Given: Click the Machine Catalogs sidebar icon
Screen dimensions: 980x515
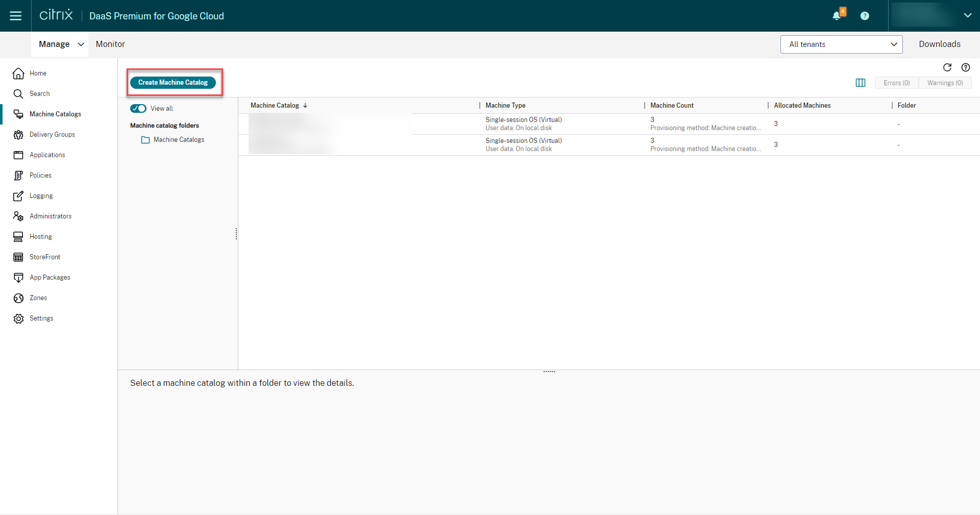Looking at the screenshot, I should coord(18,114).
